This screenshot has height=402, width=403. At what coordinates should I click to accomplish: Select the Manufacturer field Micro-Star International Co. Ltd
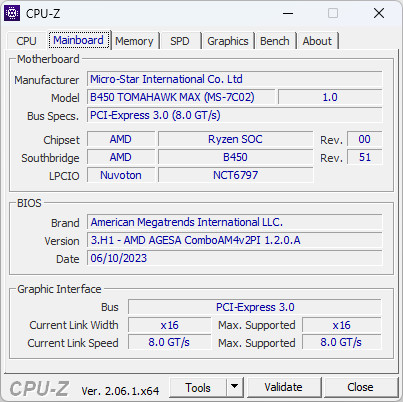tap(235, 79)
